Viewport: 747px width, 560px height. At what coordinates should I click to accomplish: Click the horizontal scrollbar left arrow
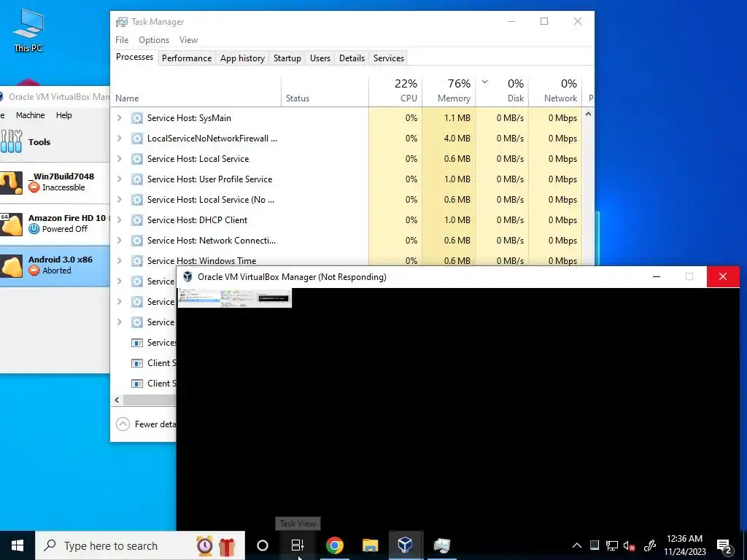(117, 400)
